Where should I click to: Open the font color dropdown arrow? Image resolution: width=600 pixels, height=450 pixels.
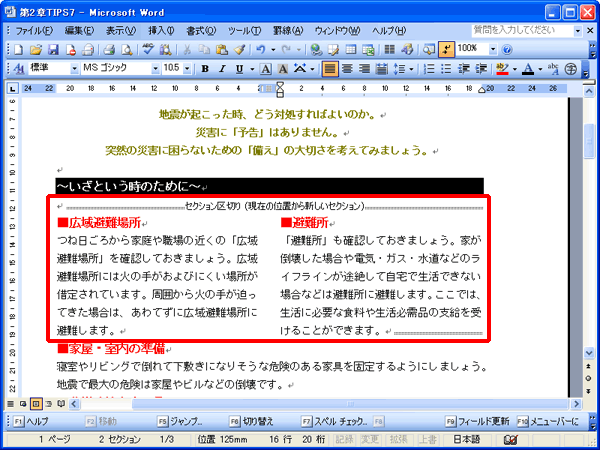coord(540,69)
